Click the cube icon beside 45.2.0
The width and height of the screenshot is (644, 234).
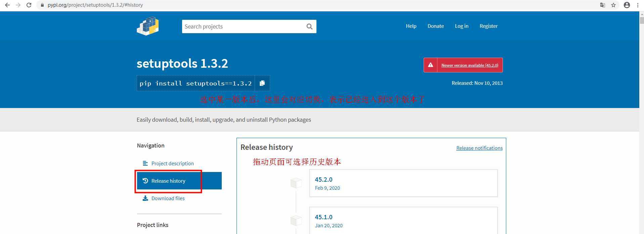point(296,183)
